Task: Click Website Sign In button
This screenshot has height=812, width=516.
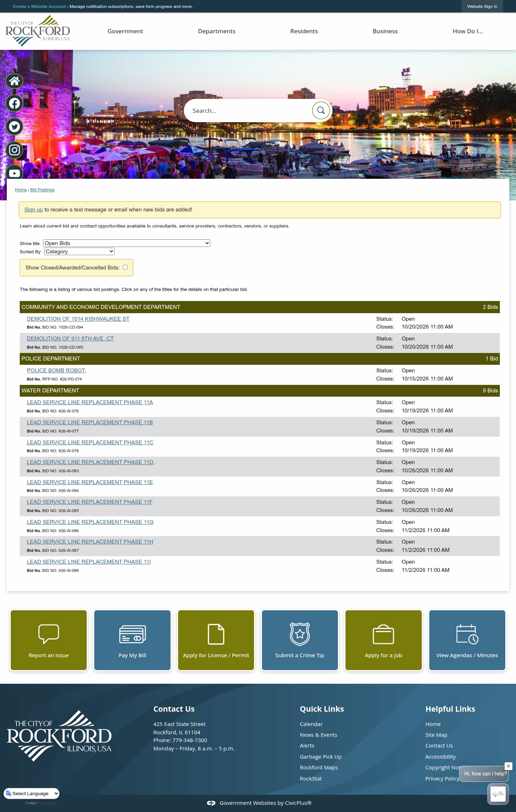Action: click(x=482, y=6)
